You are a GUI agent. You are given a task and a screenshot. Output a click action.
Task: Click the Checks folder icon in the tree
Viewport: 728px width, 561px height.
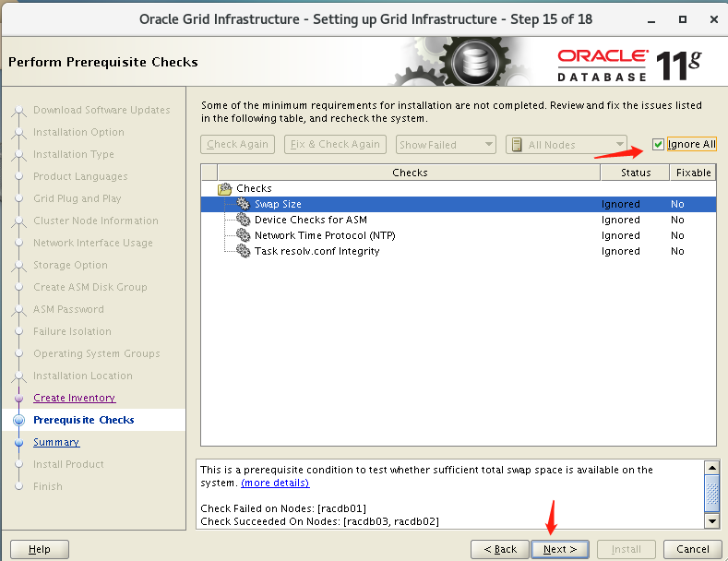(x=225, y=188)
